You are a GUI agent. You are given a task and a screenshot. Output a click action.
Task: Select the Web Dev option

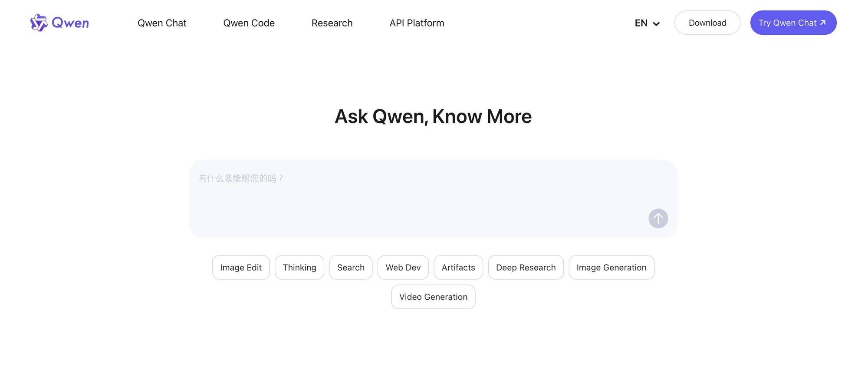click(x=403, y=267)
